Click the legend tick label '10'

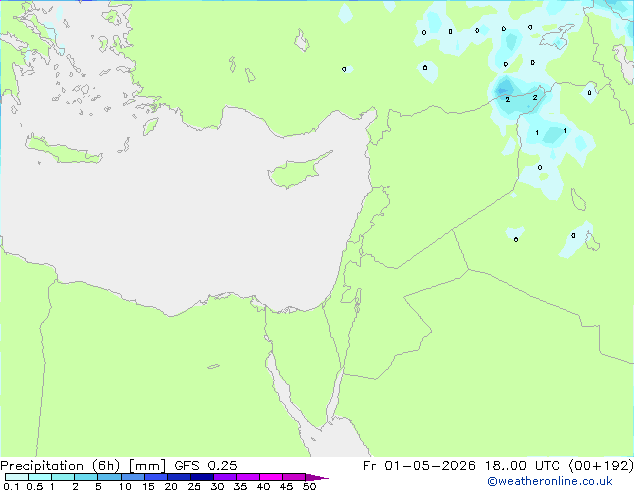pyautogui.click(x=125, y=486)
